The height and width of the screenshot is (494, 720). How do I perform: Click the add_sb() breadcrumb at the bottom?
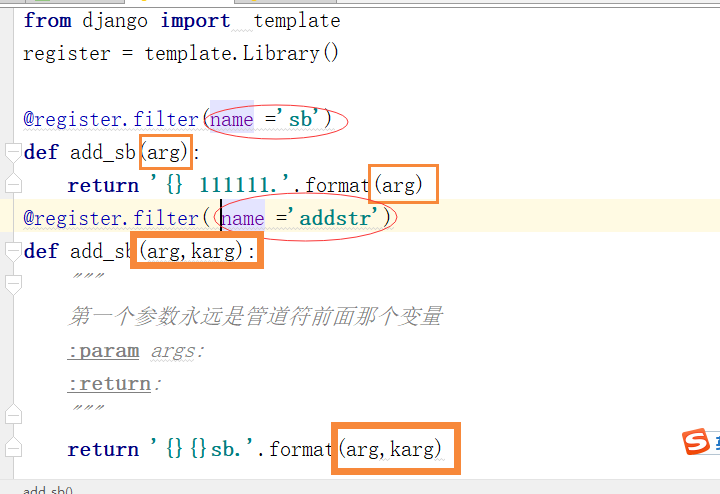pyautogui.click(x=48, y=490)
